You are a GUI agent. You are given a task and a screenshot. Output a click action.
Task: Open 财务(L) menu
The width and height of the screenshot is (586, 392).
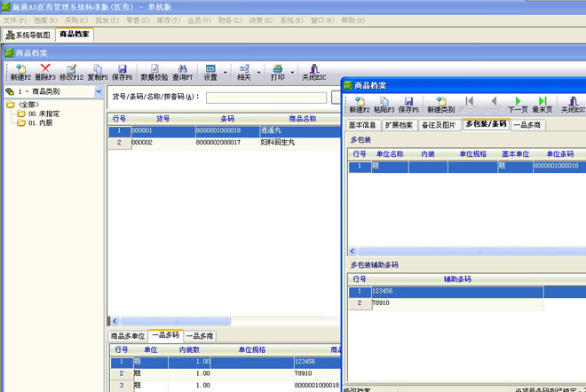(230, 20)
